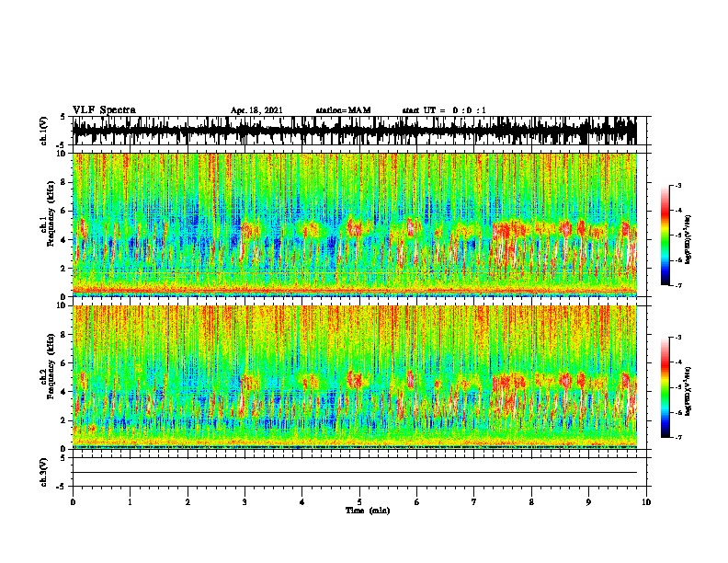The image size is (728, 563).
Task: Click the time axis tick label '5'
Action: click(359, 502)
